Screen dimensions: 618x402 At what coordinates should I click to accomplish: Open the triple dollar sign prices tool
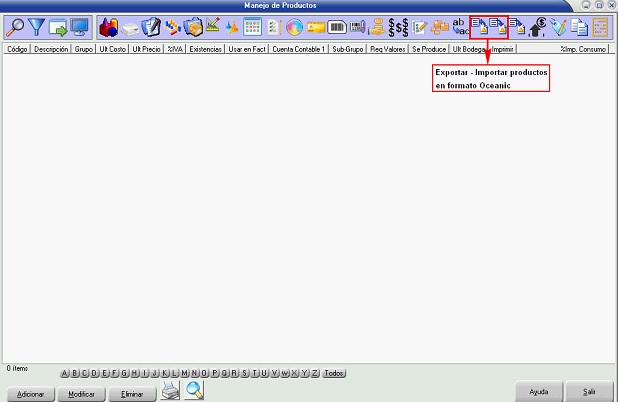pyautogui.click(x=398, y=27)
